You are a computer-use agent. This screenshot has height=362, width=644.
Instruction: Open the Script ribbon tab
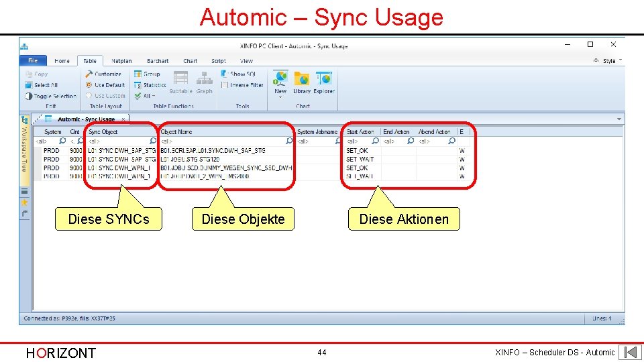219,61
